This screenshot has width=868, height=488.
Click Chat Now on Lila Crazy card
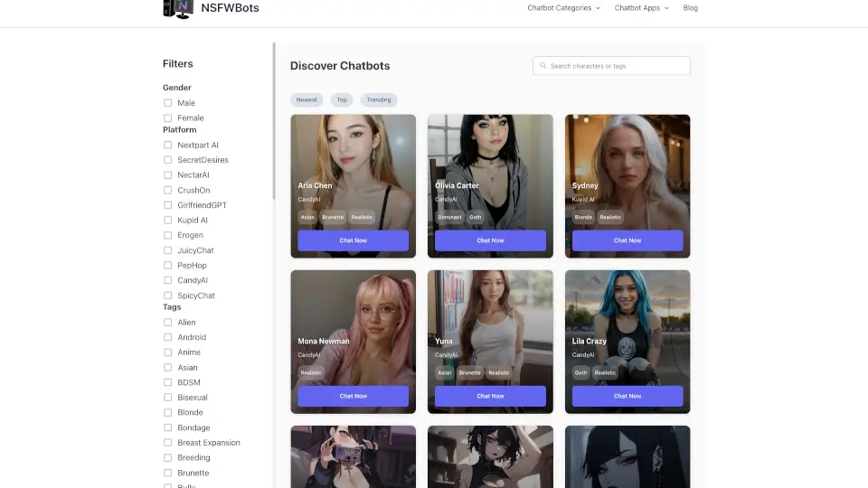[x=627, y=396]
